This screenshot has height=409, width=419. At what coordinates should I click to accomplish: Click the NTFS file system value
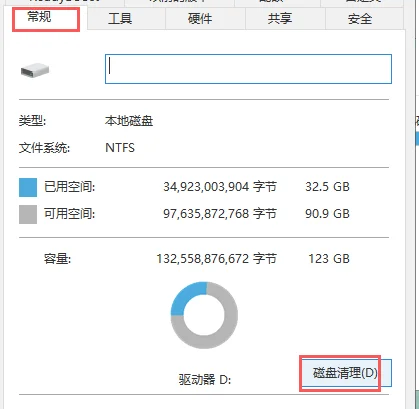[120, 148]
